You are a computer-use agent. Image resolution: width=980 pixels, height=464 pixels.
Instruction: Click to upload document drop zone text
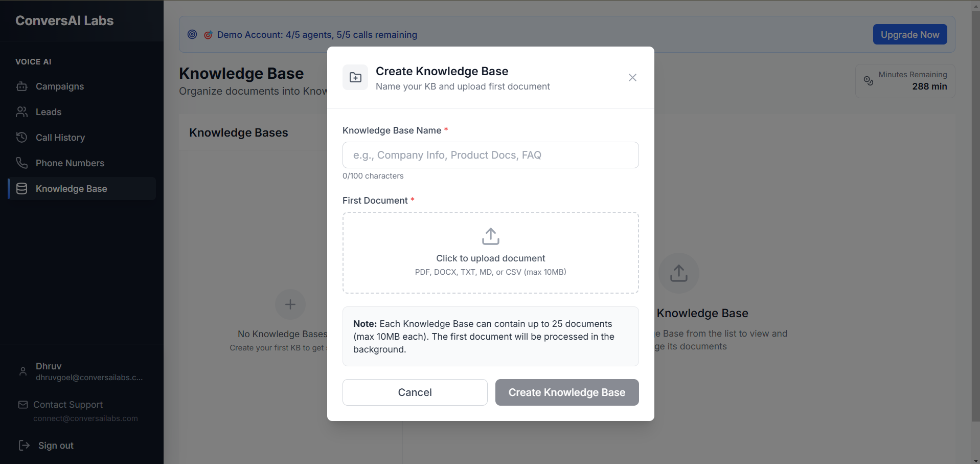491,258
